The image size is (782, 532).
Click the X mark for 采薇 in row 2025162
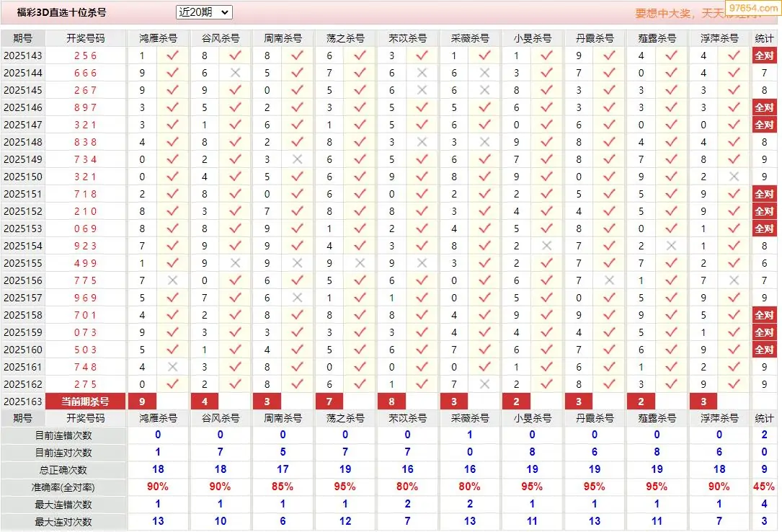coord(484,384)
